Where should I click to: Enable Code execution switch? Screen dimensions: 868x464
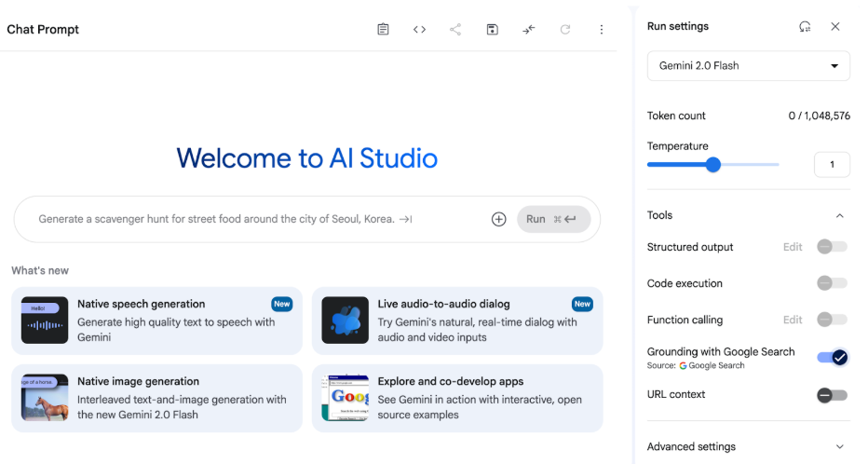click(x=832, y=283)
